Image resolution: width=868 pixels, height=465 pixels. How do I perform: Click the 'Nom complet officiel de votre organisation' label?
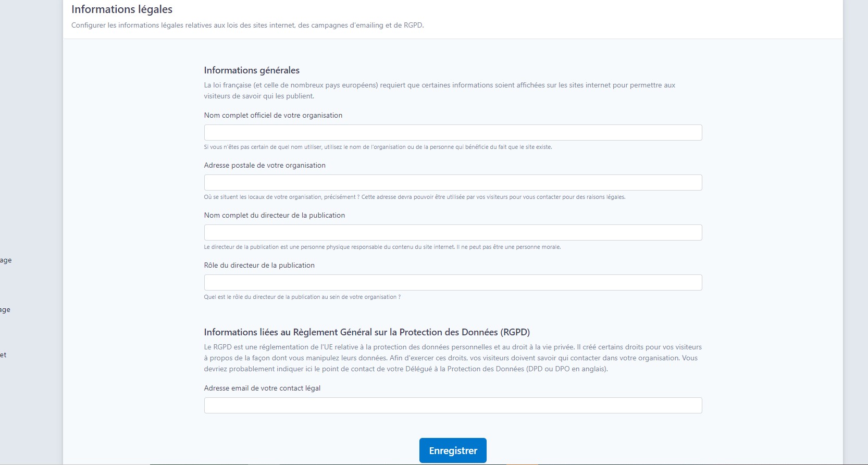point(273,115)
